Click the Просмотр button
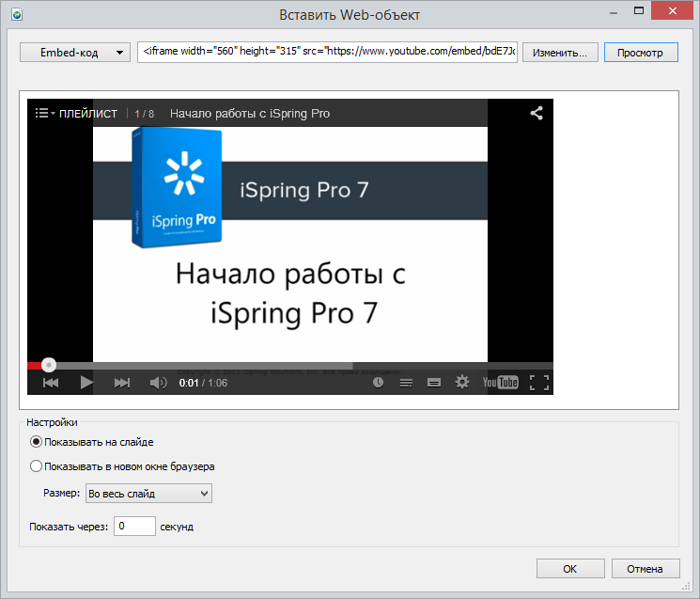 641,53
